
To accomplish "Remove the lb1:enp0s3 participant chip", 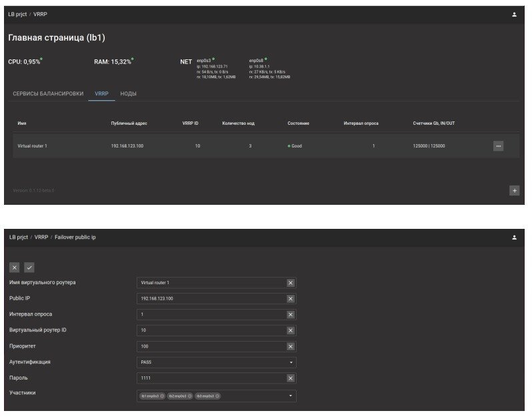I will coord(163,396).
